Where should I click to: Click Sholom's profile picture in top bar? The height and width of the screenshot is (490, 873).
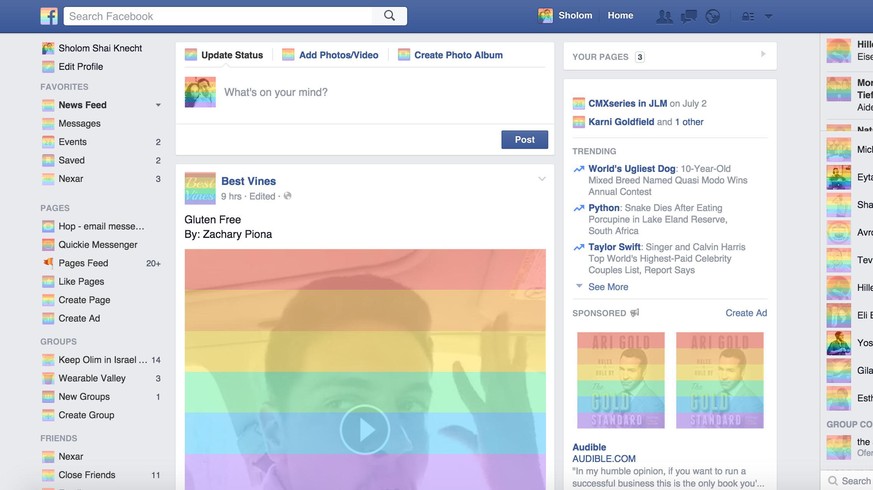coord(546,16)
